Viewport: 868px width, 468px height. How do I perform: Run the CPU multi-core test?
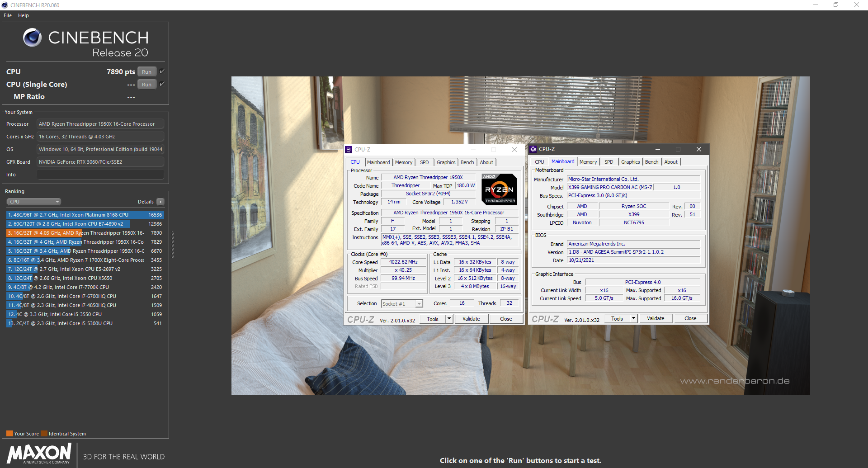[147, 72]
